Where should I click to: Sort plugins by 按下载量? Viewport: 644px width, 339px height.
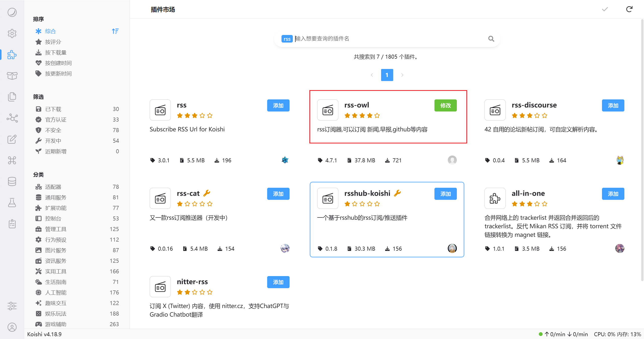56,52
